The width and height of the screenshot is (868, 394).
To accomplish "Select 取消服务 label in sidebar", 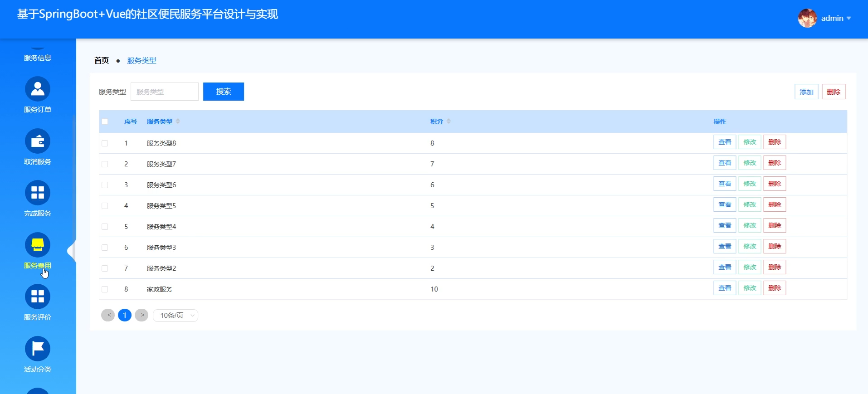I will pos(38,162).
